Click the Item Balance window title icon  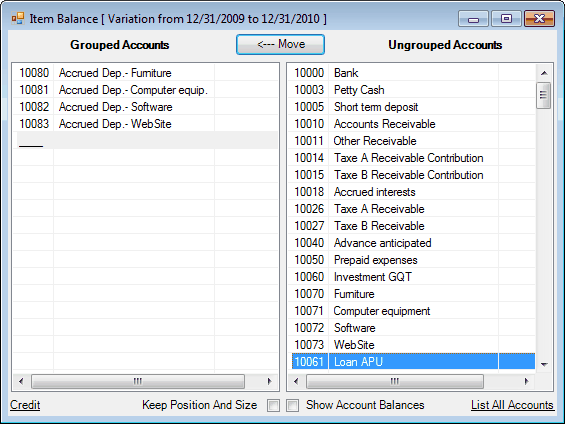pyautogui.click(x=18, y=18)
